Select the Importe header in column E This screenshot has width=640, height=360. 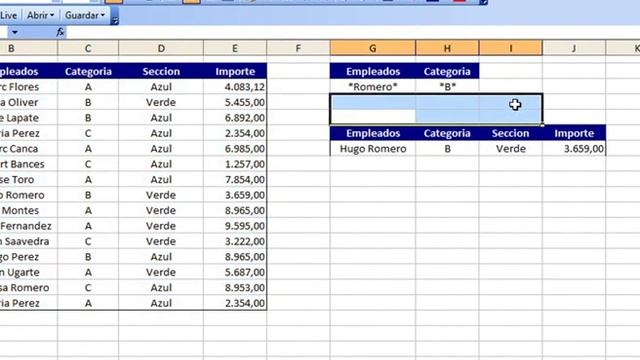click(x=235, y=71)
